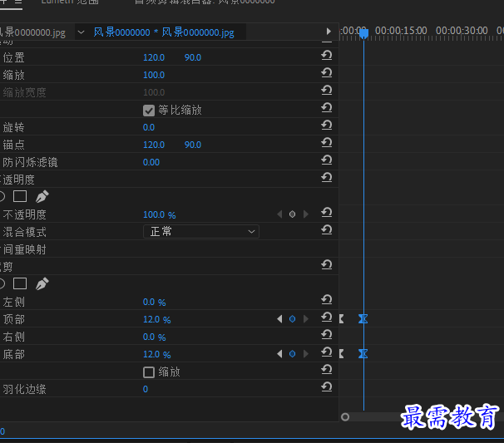Edit the 锚点 Y value 90.0
Viewport: 504px width, 443px height.
tap(193, 145)
